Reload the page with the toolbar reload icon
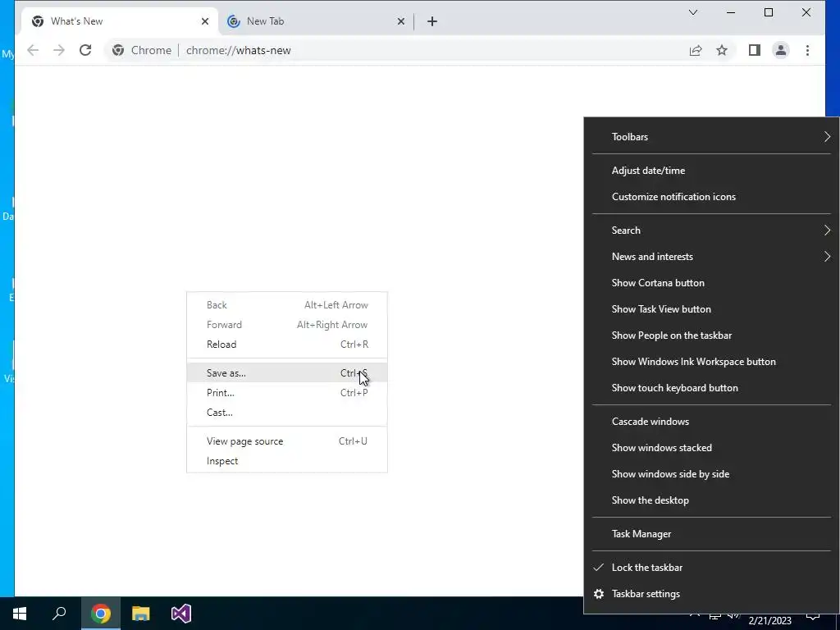 85,50
